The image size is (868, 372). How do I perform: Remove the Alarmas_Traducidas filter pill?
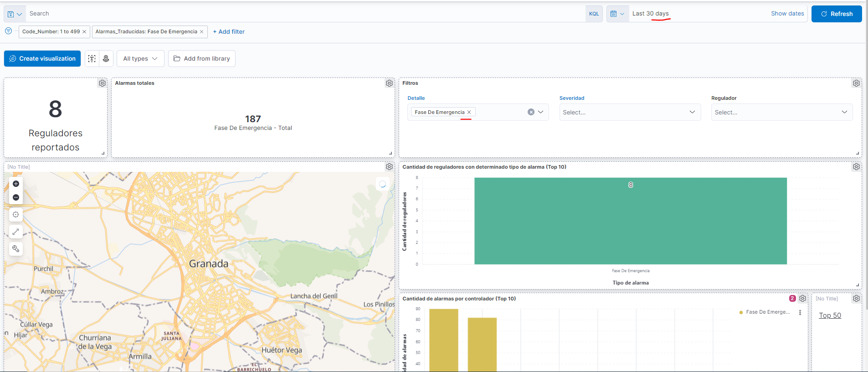click(202, 32)
